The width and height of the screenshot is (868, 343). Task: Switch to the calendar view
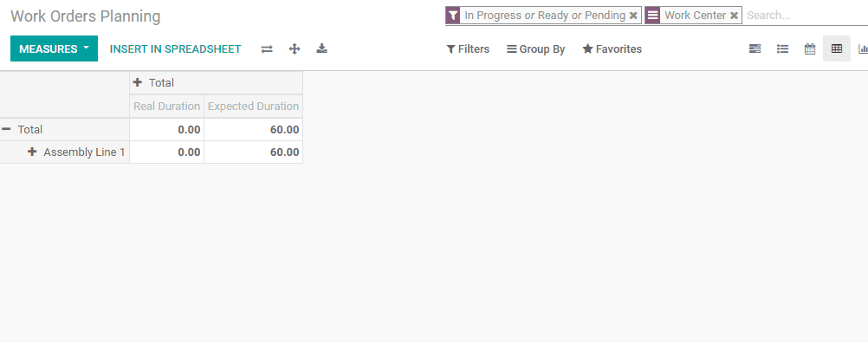pos(810,49)
